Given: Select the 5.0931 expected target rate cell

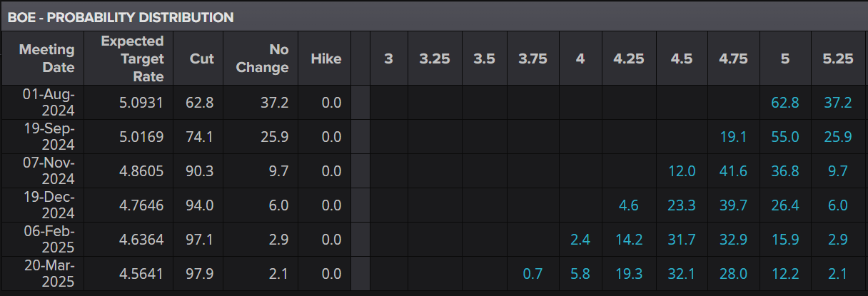Looking at the screenshot, I should 141,103.
